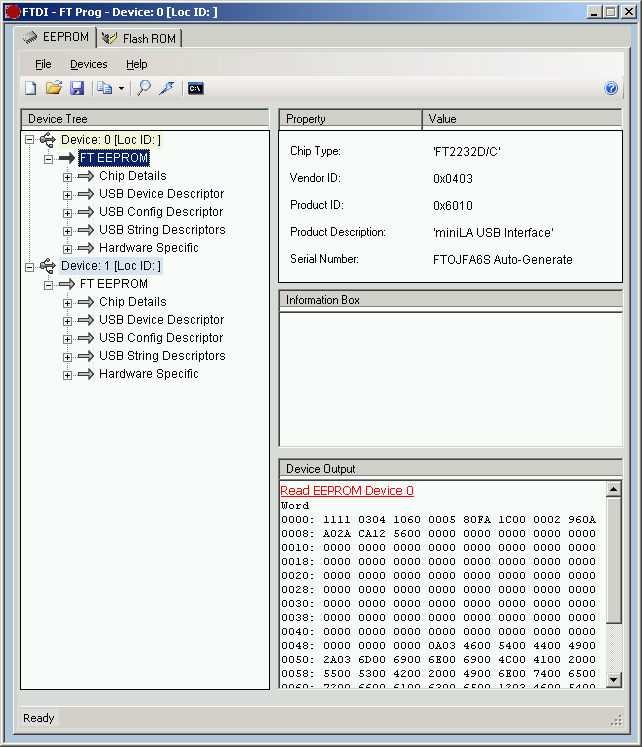Open the Devices menu

pyautogui.click(x=89, y=64)
